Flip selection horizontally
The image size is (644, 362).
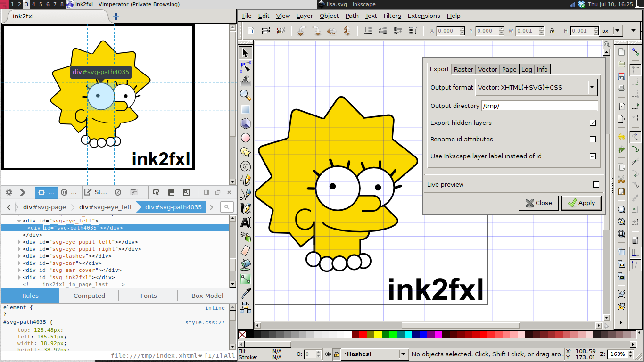pos(332,31)
